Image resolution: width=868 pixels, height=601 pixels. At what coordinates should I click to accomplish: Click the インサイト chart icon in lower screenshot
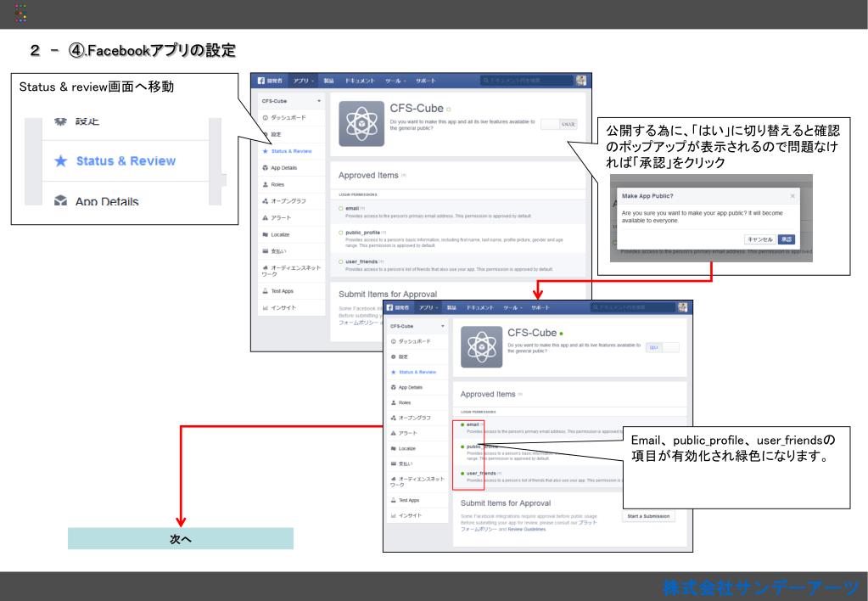[x=394, y=515]
